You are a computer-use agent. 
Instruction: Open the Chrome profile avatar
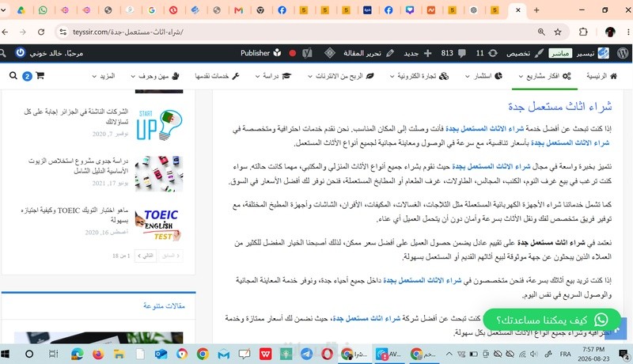tap(610, 32)
